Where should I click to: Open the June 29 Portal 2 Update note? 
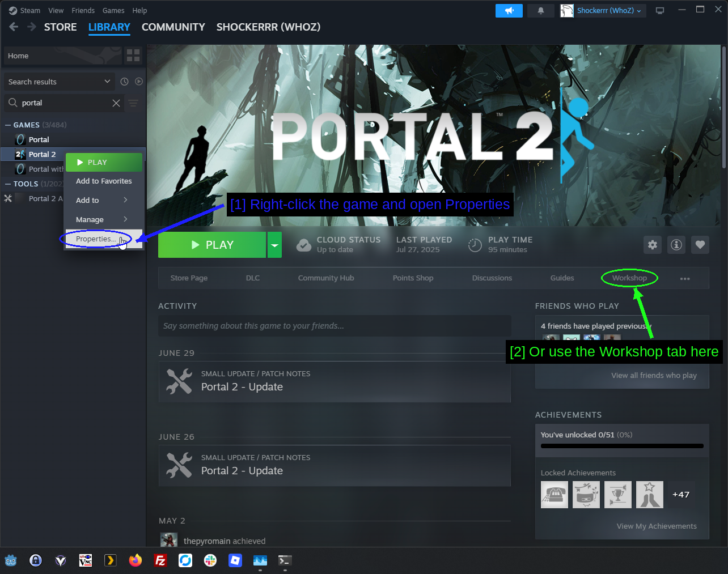(335, 381)
